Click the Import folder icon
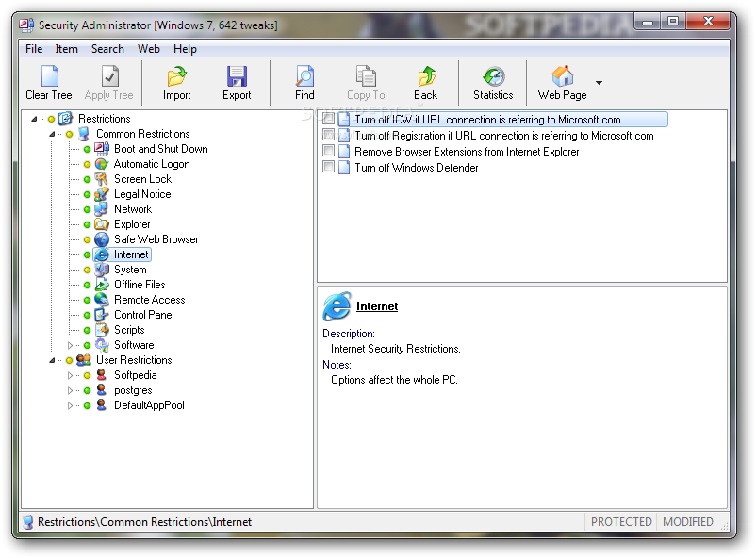The width and height of the screenshot is (756, 558). tap(176, 76)
